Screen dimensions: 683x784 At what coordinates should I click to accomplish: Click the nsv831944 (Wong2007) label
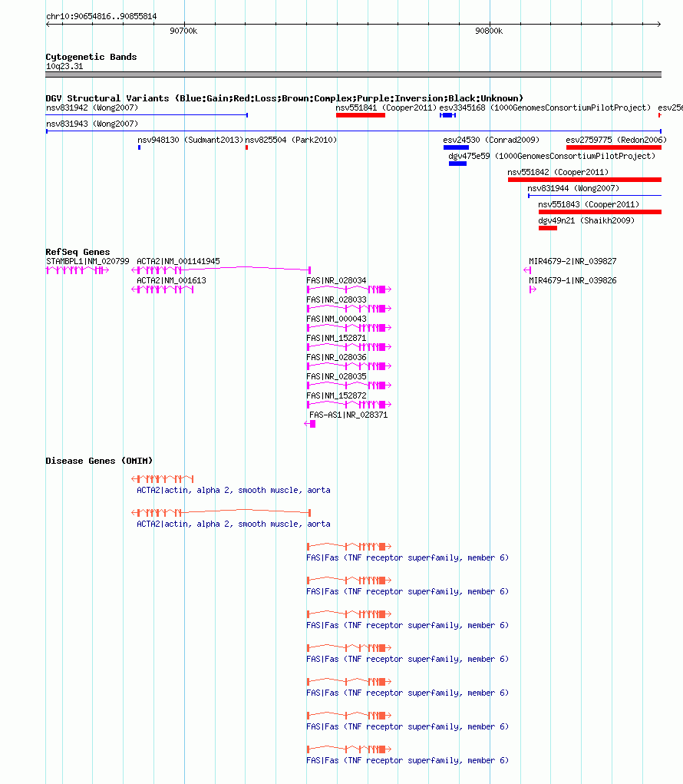(573, 188)
